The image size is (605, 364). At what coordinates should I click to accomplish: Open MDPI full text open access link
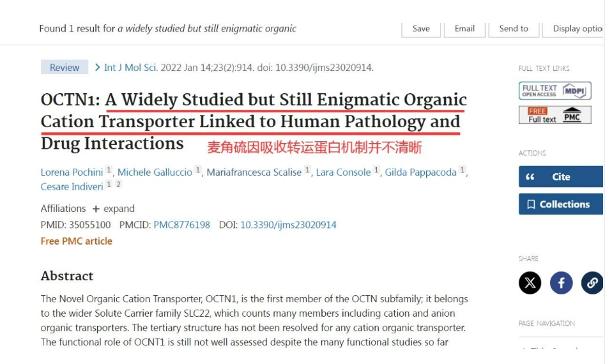pos(555,91)
